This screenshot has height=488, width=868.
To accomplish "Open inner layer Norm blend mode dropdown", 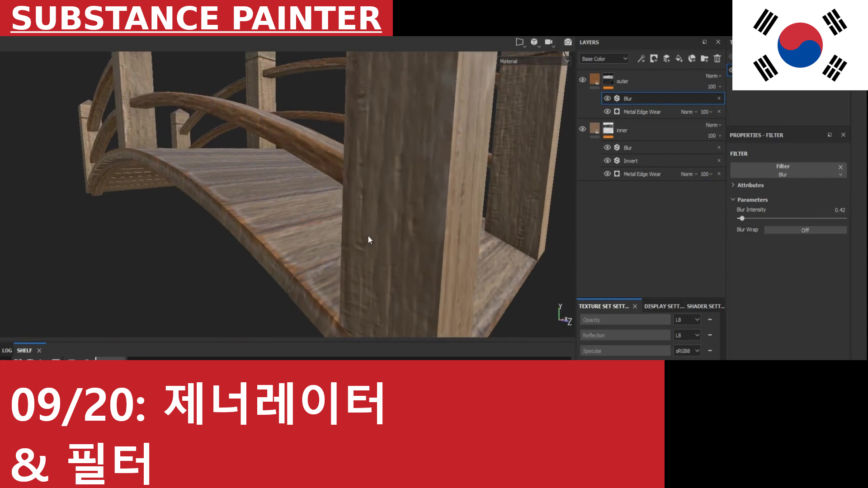I will (713, 125).
